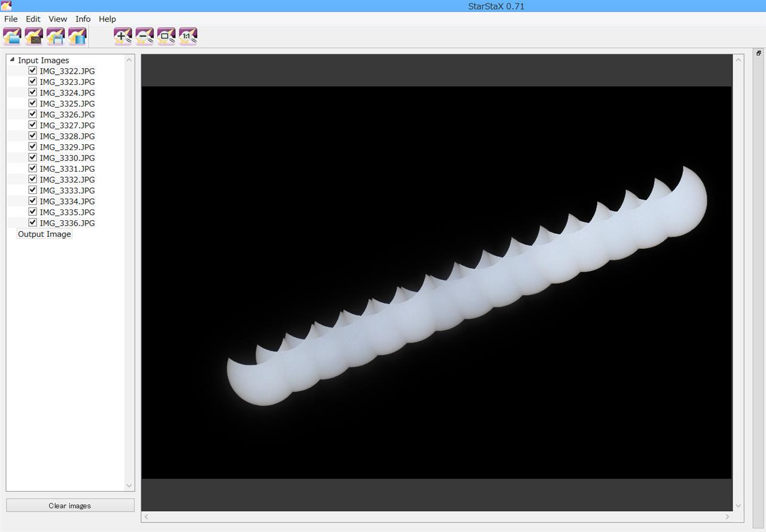Click the stacked eclipse preview image
The height and width of the screenshot is (532, 766).
coord(436,282)
